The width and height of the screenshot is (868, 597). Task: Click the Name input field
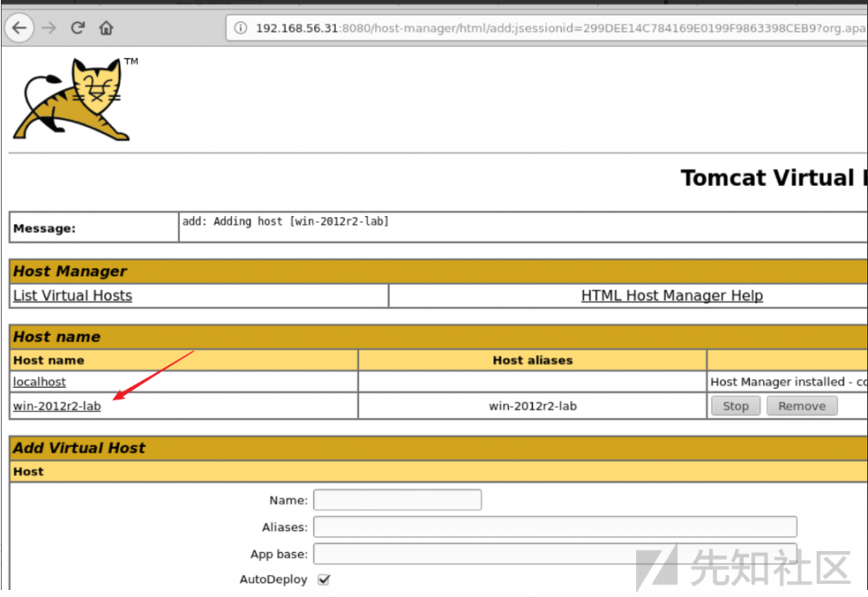pyautogui.click(x=398, y=500)
